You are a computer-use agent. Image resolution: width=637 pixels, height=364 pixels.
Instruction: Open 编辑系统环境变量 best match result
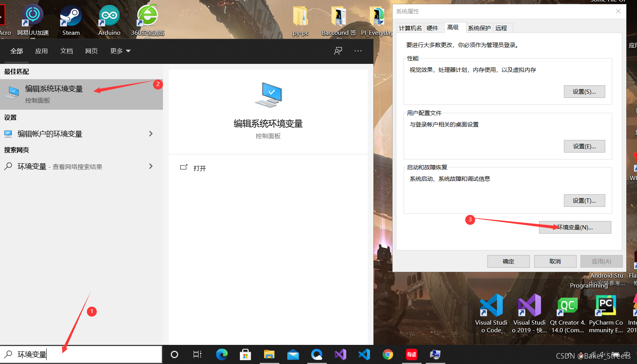(x=81, y=94)
